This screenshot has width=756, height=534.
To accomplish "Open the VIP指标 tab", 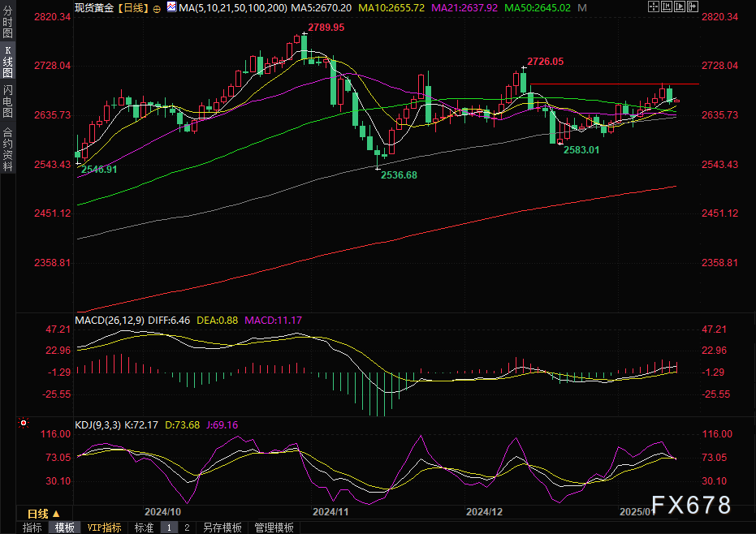I will pos(104,528).
